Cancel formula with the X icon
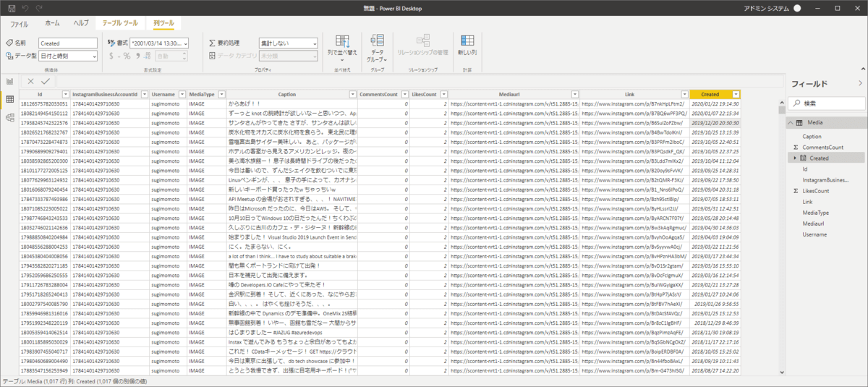 point(31,82)
